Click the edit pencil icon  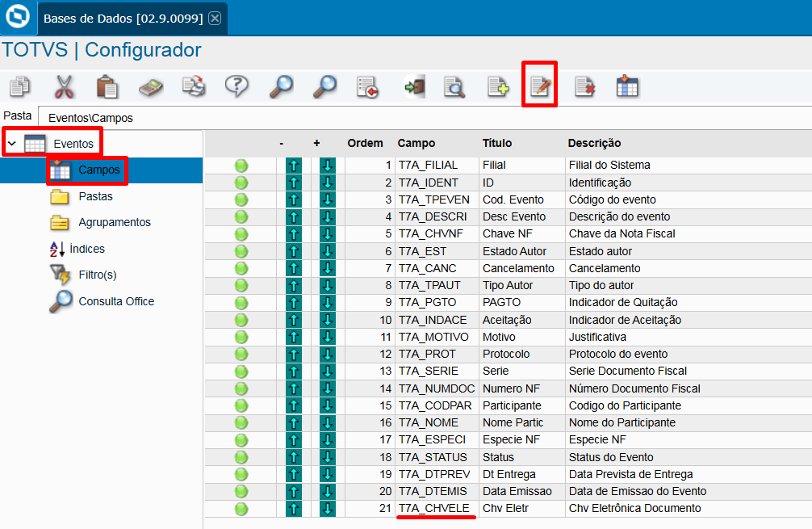[x=540, y=86]
